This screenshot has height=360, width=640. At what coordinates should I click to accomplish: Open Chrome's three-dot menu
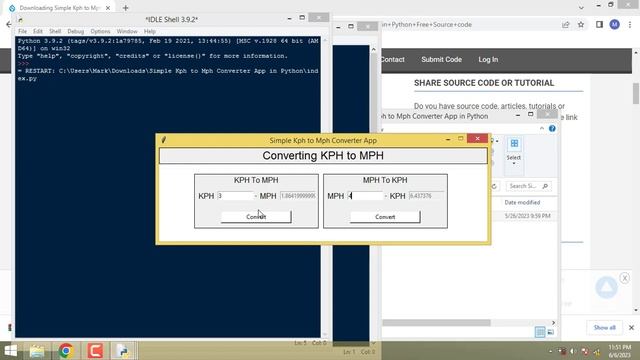click(x=630, y=24)
